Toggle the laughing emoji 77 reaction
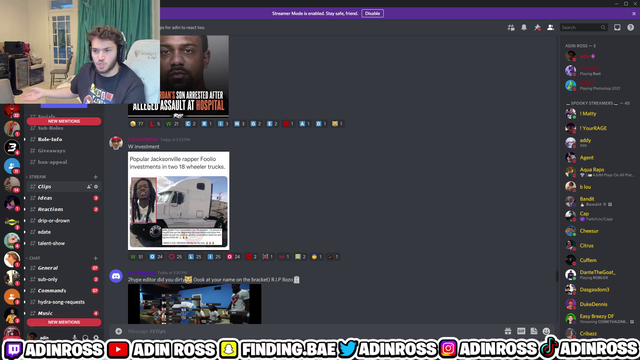Viewport: 640px width, 360px height. 136,124
